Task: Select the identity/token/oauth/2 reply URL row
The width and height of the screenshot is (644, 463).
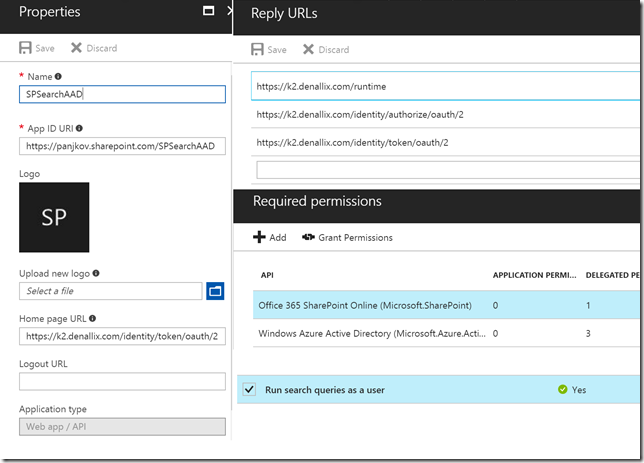Action: coord(446,142)
